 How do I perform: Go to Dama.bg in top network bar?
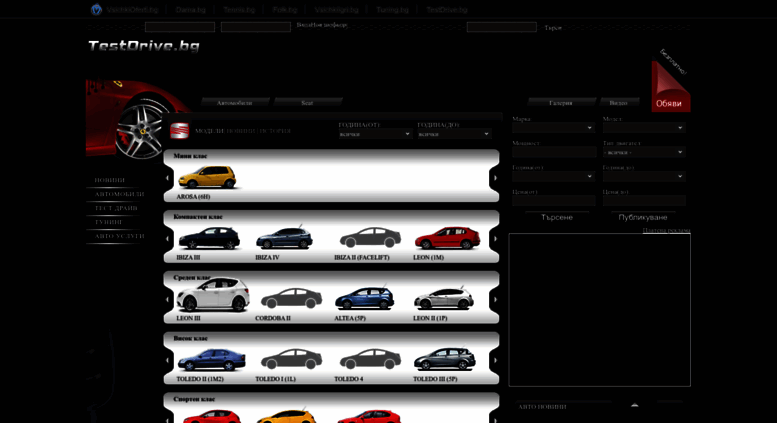click(190, 9)
